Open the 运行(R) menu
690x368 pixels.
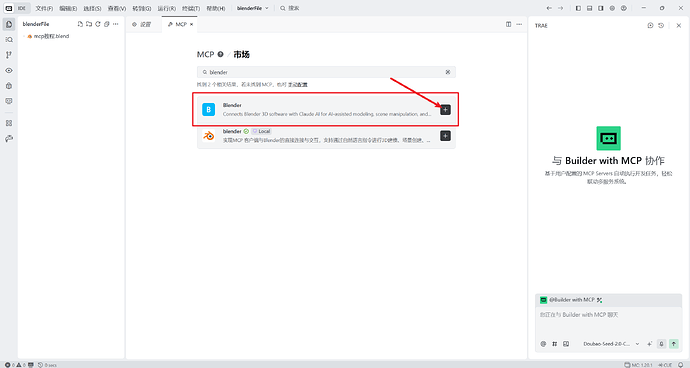click(x=167, y=8)
